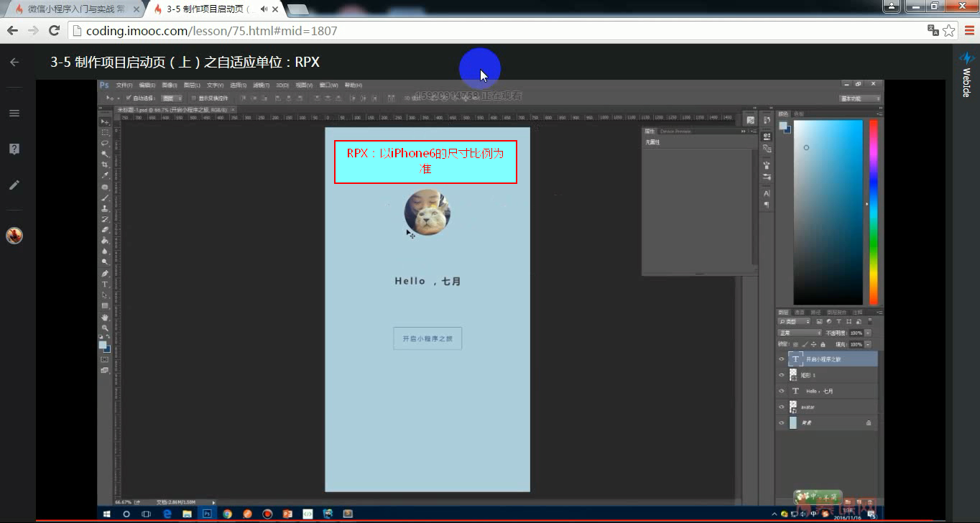Open the 填充 fill dropdown arrow
The width and height of the screenshot is (980, 523).
868,344
